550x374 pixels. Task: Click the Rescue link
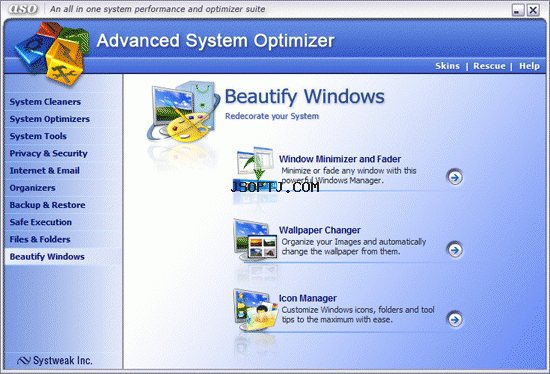tap(489, 66)
